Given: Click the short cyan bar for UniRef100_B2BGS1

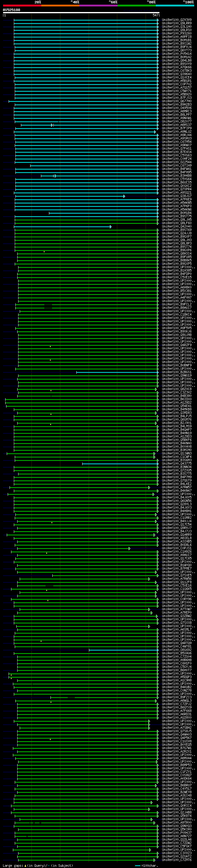Looking at the screenshot, I should 117,372.
